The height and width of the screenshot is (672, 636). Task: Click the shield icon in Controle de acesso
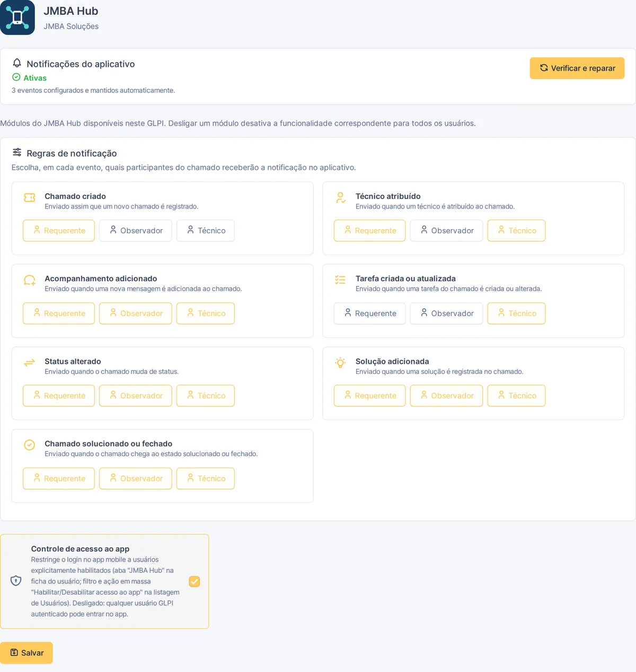click(x=16, y=581)
